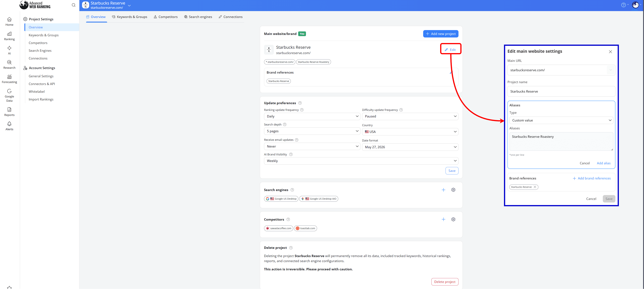
Task: Click the Aliases textarea
Action: coord(561,141)
